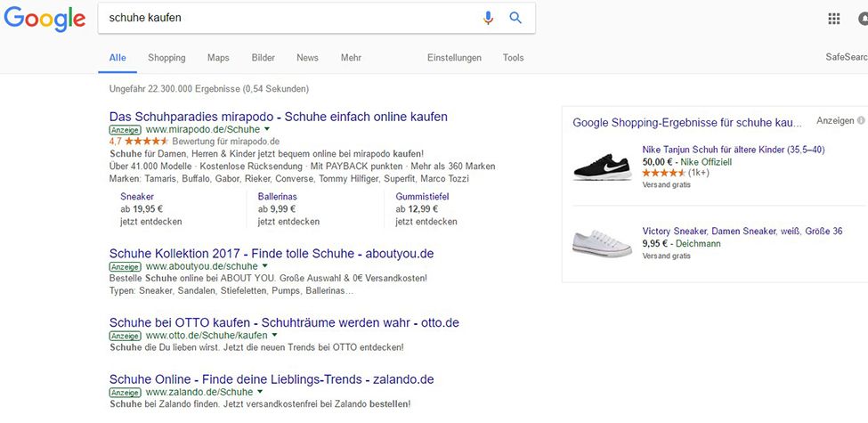Open Schuhe Kollektion 2017 aboutyou link
Screen dimensions: 868x423
[272, 254]
